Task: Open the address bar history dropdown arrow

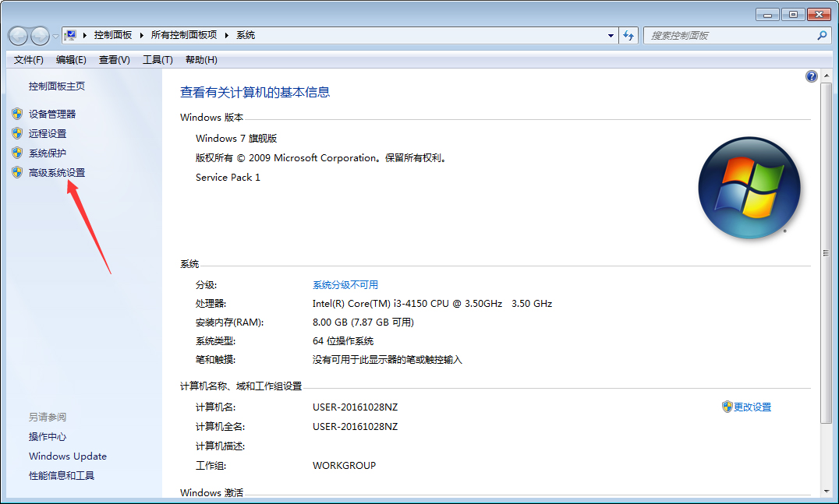Action: coord(611,35)
